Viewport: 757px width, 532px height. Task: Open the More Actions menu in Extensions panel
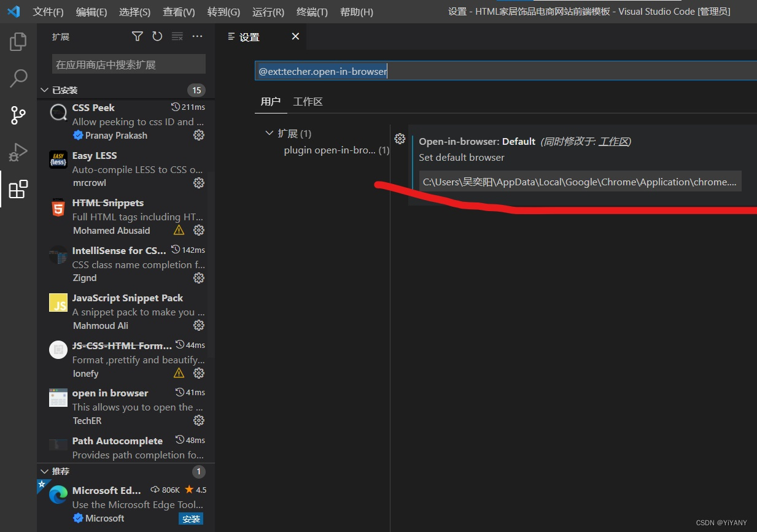[x=198, y=36]
